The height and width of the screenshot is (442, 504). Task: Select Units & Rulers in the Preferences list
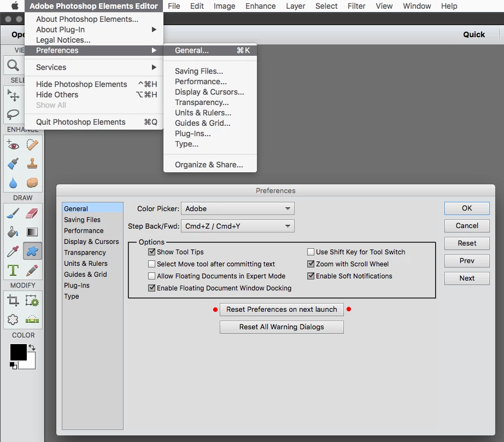tap(92, 264)
